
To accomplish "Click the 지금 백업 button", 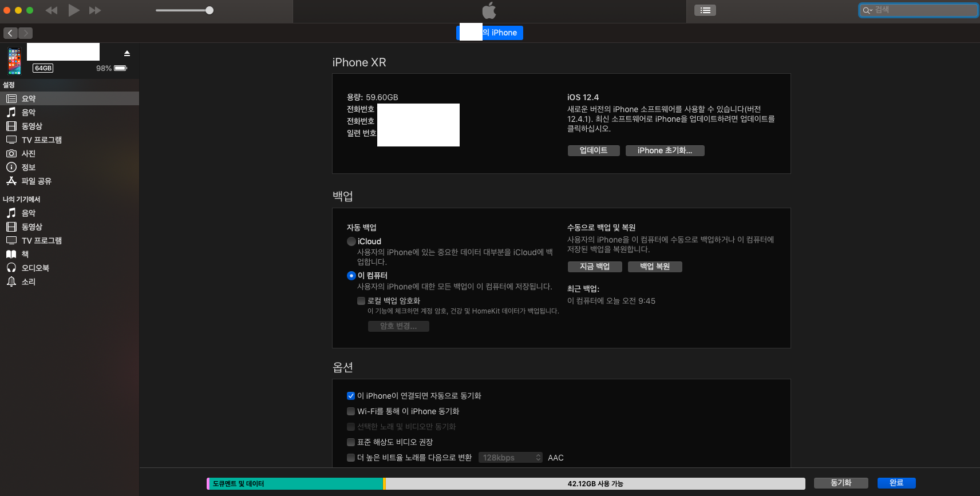I will click(595, 267).
